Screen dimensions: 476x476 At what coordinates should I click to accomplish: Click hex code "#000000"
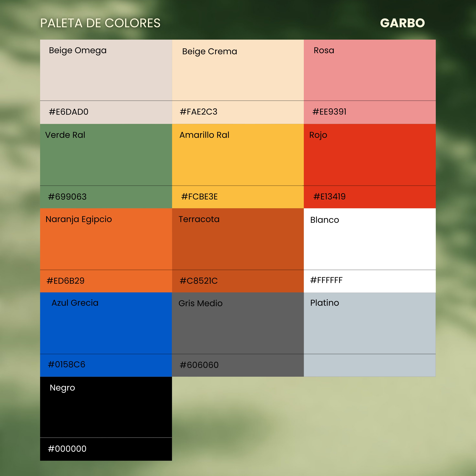tap(67, 449)
